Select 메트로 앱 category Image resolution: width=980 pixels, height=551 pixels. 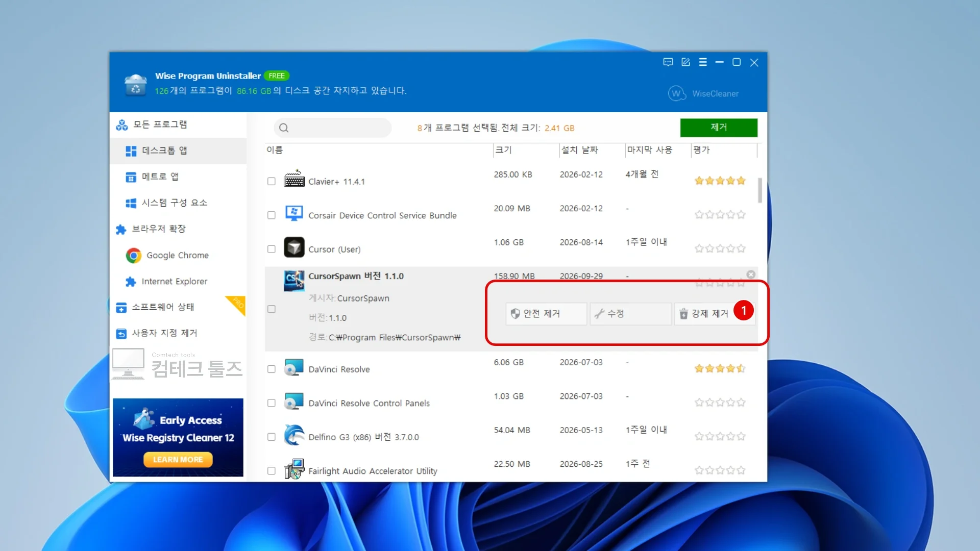coord(178,177)
